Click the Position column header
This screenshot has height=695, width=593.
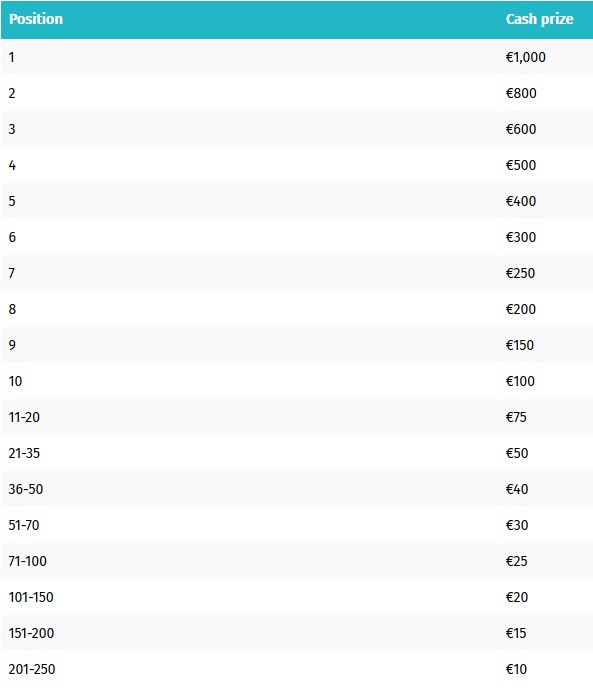tap(36, 19)
